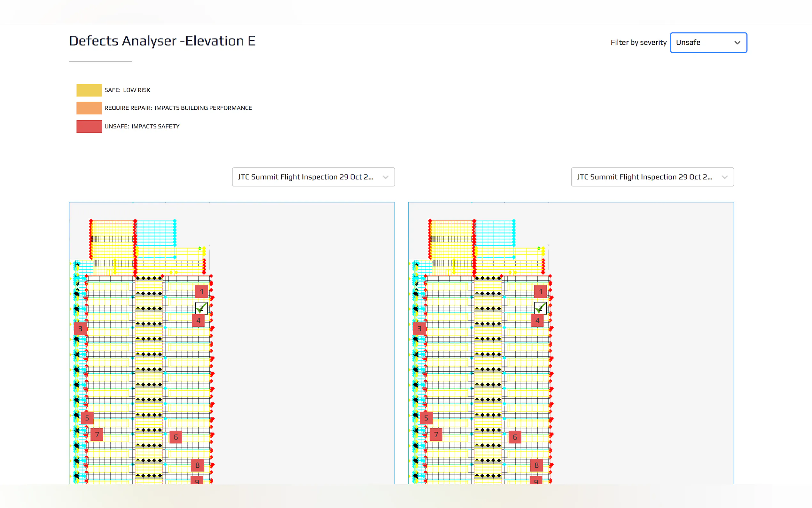Expand right JTC Summit Flight Inspection dropdown
Screen dimensions: 812x508
click(x=652, y=177)
